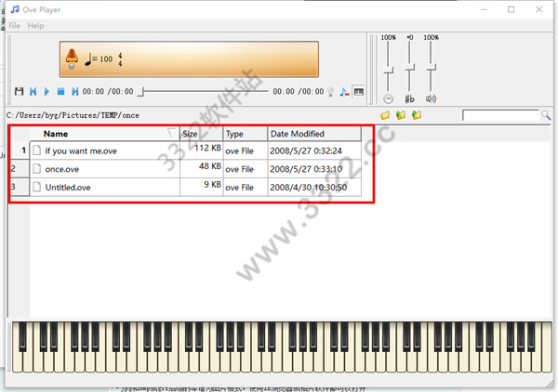The height and width of the screenshot is (392, 558).
Task: Start playback with Play button
Action: (x=46, y=91)
